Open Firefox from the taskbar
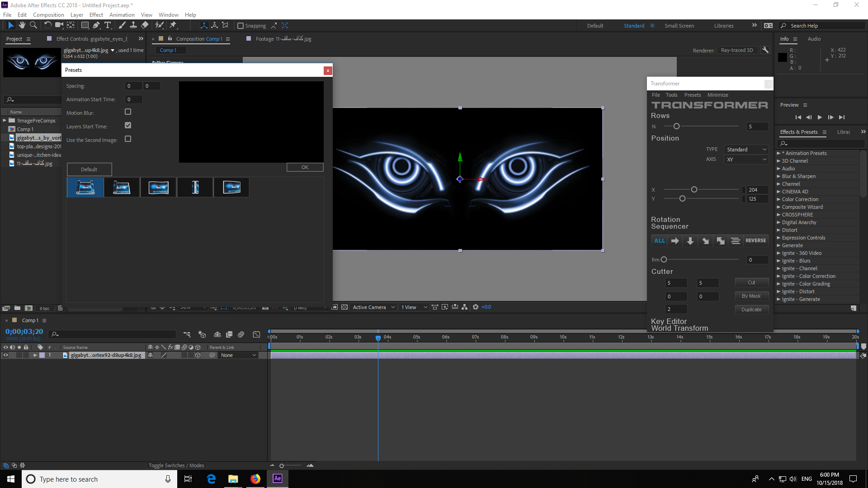Screen dimensions: 868x488 pos(255,479)
